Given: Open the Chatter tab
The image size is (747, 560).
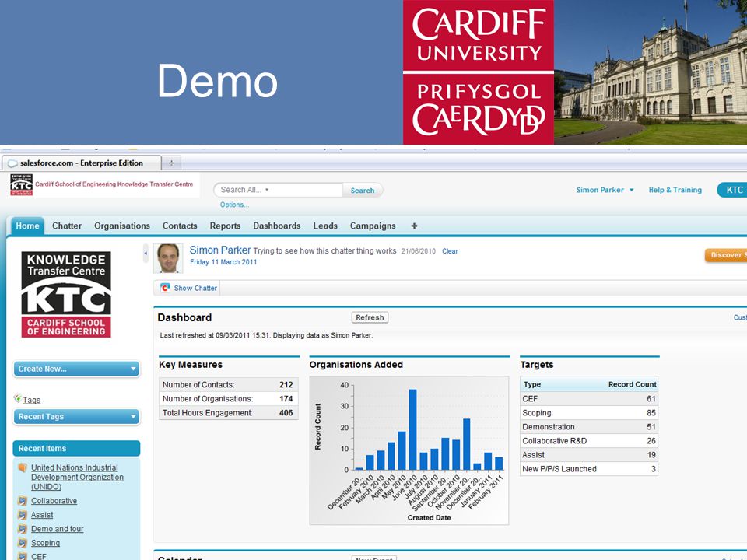Looking at the screenshot, I should [x=67, y=226].
